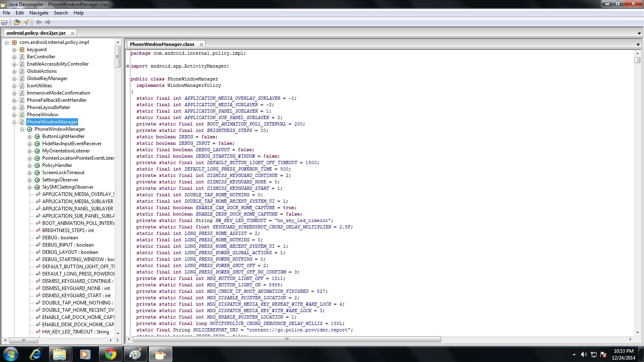The height and width of the screenshot is (362, 644).
Task: Select the DISMISS_KEYGUARD_START : int field
Action: point(76,296)
